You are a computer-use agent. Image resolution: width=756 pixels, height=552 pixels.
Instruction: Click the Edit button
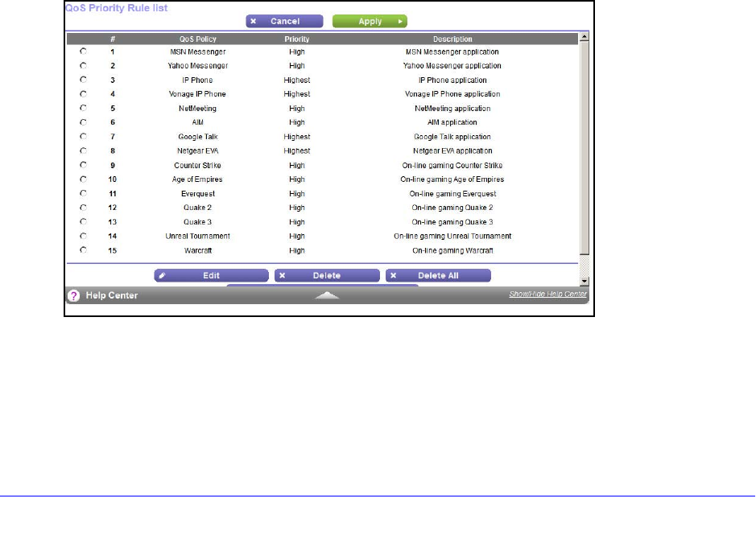click(211, 275)
